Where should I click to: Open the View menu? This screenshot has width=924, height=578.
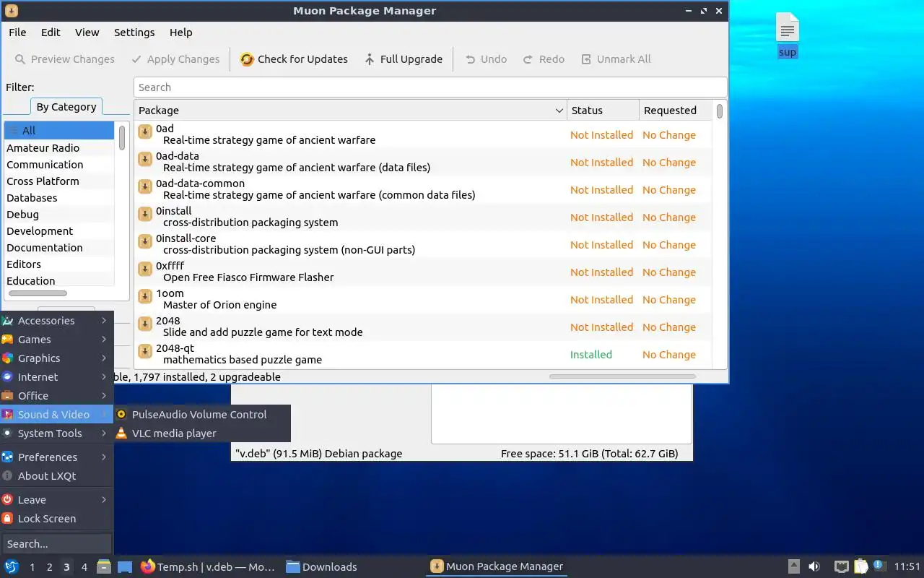tap(87, 33)
